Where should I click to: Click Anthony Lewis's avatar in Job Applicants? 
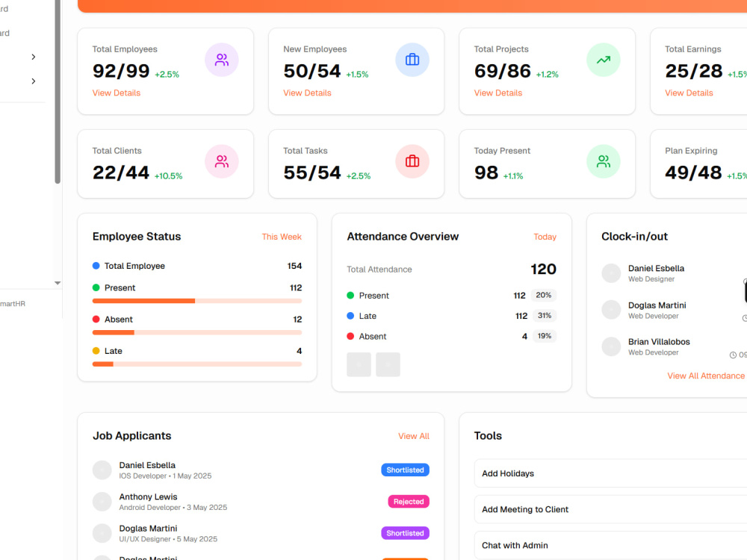point(102,502)
